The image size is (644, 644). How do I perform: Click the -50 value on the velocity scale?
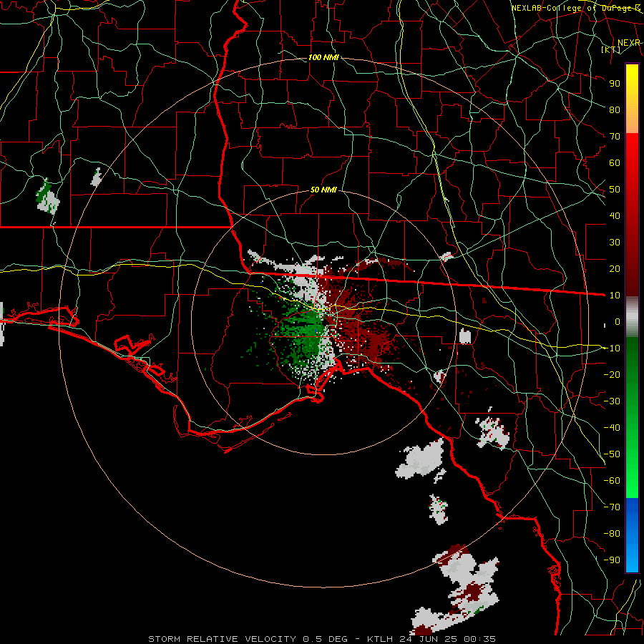612,454
